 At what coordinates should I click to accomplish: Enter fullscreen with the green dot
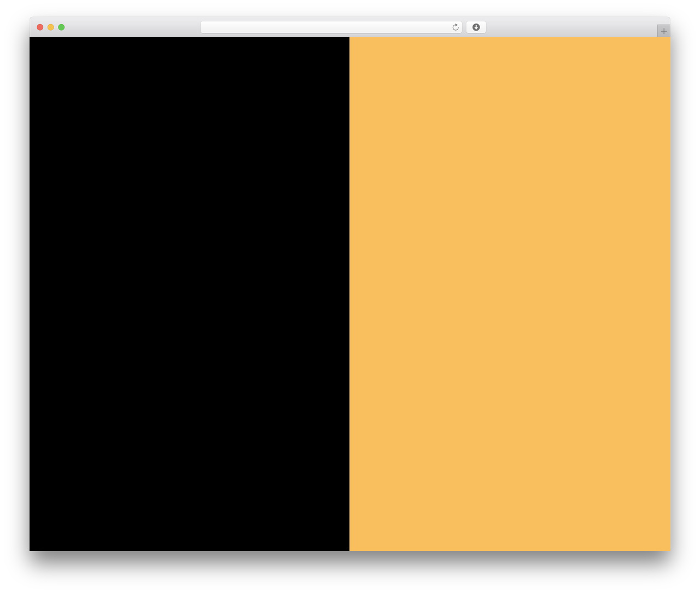click(61, 27)
